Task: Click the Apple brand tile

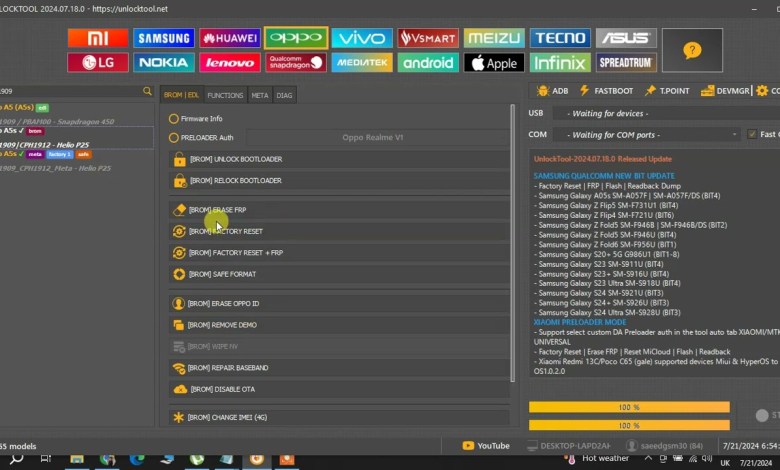Action: click(494, 63)
